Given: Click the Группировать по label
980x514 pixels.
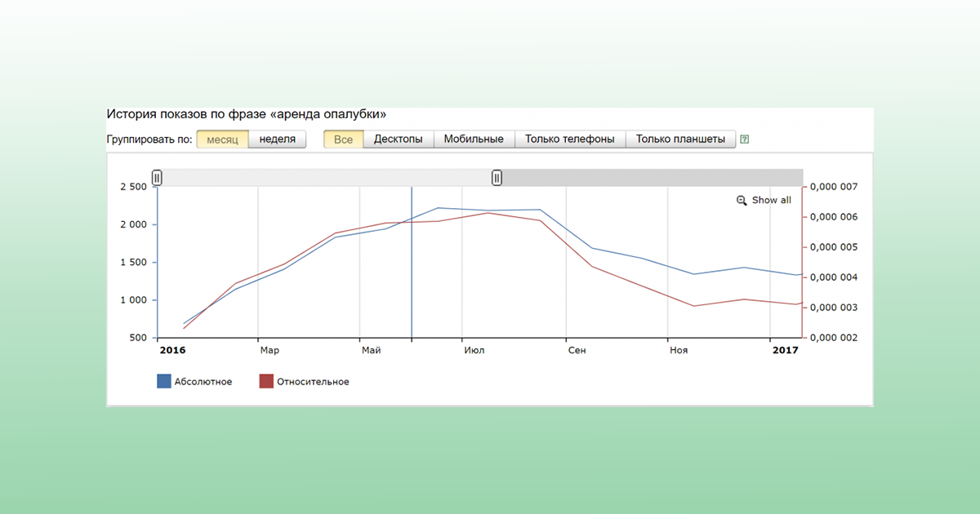Looking at the screenshot, I should pyautogui.click(x=149, y=140).
